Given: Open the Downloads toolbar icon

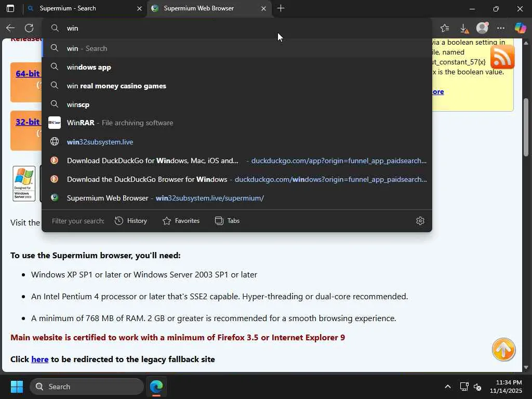Looking at the screenshot, I should [464, 28].
